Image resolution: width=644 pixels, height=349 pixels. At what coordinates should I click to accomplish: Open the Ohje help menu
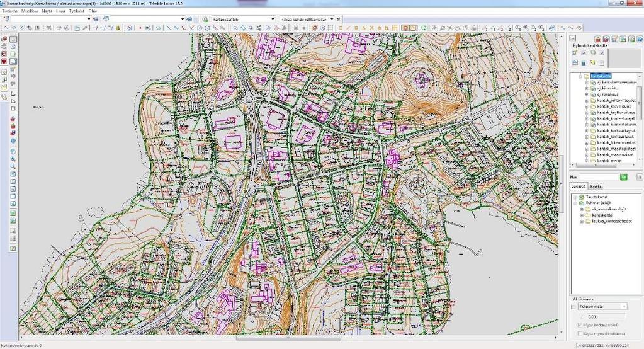(93, 11)
